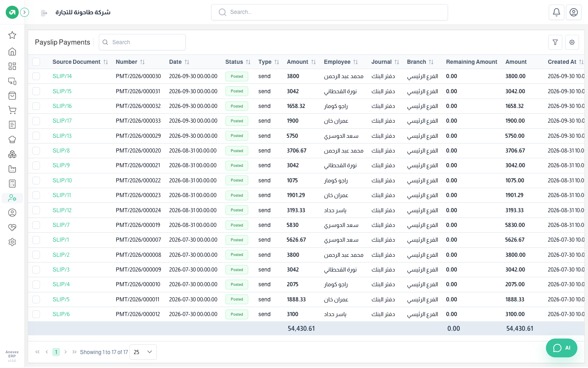Viewport: 588px width, 368px height.
Task: Sort by the Date column header
Action: (x=179, y=62)
